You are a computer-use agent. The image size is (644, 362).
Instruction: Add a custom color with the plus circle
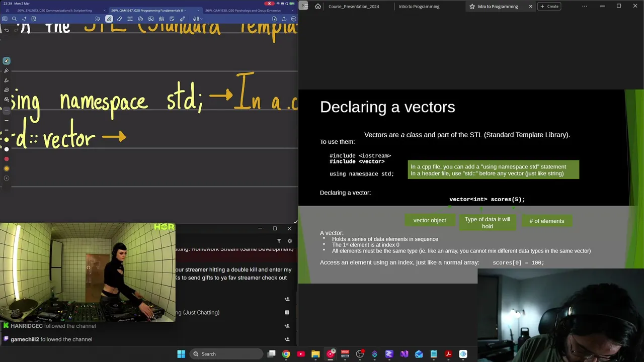pyautogui.click(x=7, y=178)
